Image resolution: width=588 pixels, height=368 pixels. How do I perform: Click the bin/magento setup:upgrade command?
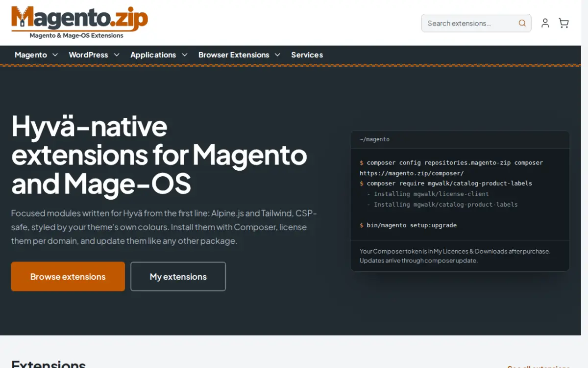(408, 225)
